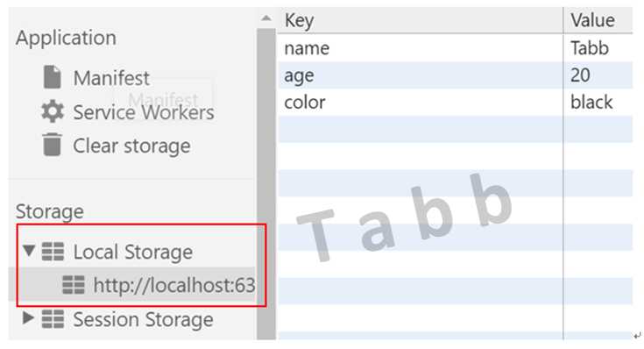Click the Service Workers gear icon

[x=53, y=111]
